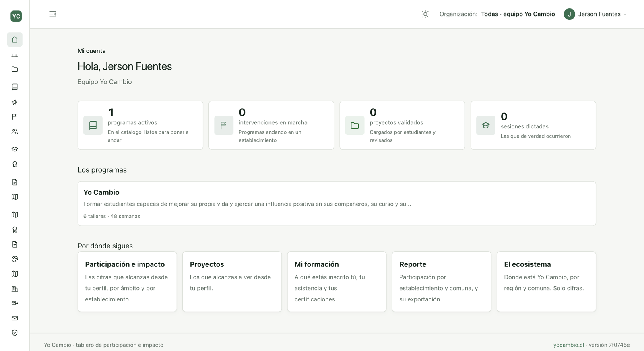
Task: Click the 'Hola, Jerson Fuentes' heading
Action: coord(125,66)
